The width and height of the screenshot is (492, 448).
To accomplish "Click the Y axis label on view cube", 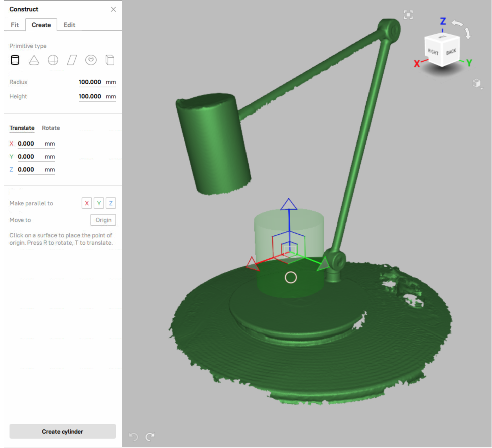I will pyautogui.click(x=469, y=63).
